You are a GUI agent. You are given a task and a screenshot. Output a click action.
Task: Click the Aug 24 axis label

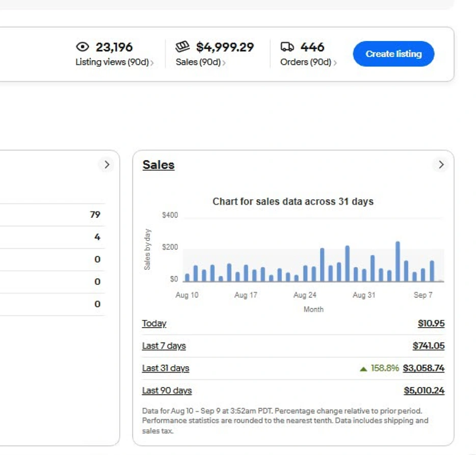(305, 295)
